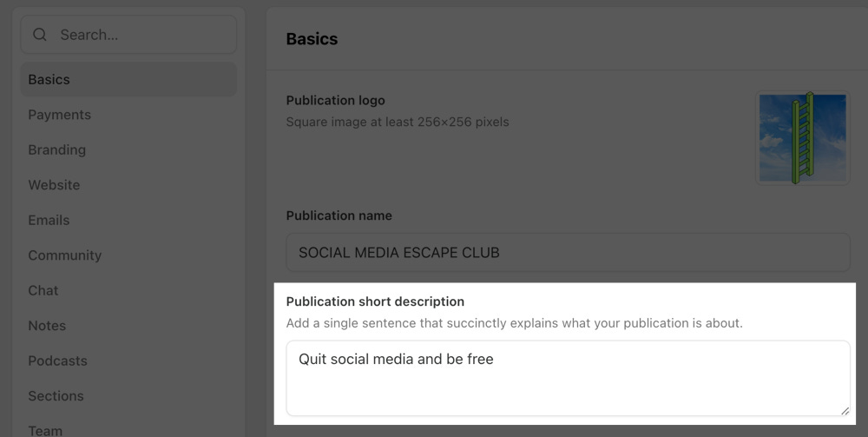The width and height of the screenshot is (868, 437).
Task: Open the Payments settings section
Action: 59,115
